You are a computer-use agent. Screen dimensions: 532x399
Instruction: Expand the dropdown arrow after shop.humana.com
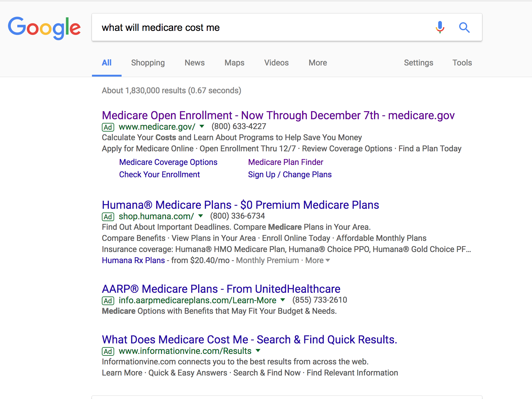click(201, 216)
